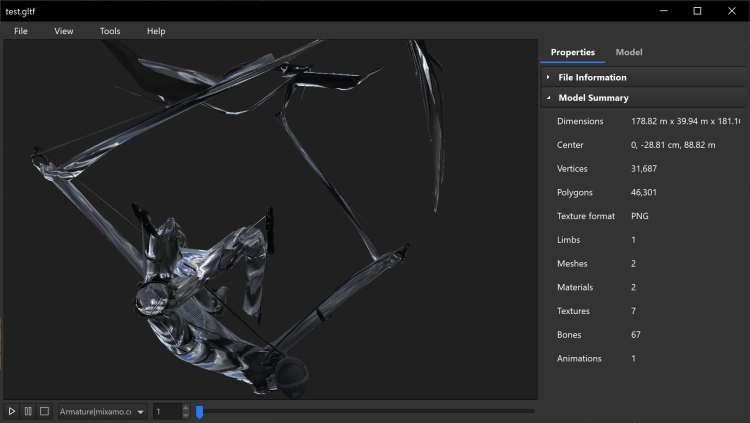Close the 3D viewer window
Image resolution: width=750 pixels, height=423 pixels.
732,10
